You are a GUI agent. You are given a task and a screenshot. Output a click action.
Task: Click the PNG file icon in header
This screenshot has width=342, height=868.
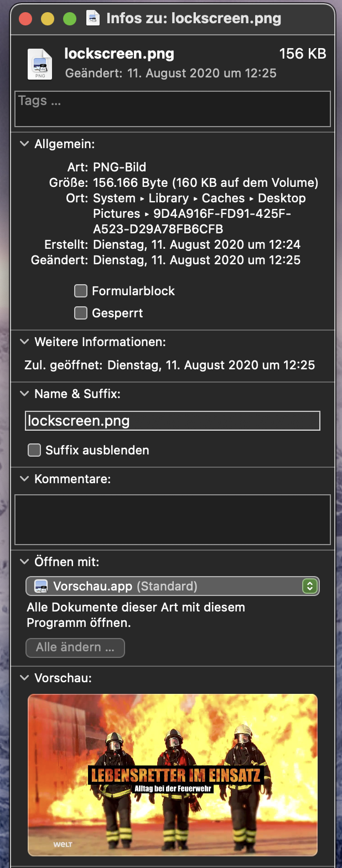click(40, 64)
